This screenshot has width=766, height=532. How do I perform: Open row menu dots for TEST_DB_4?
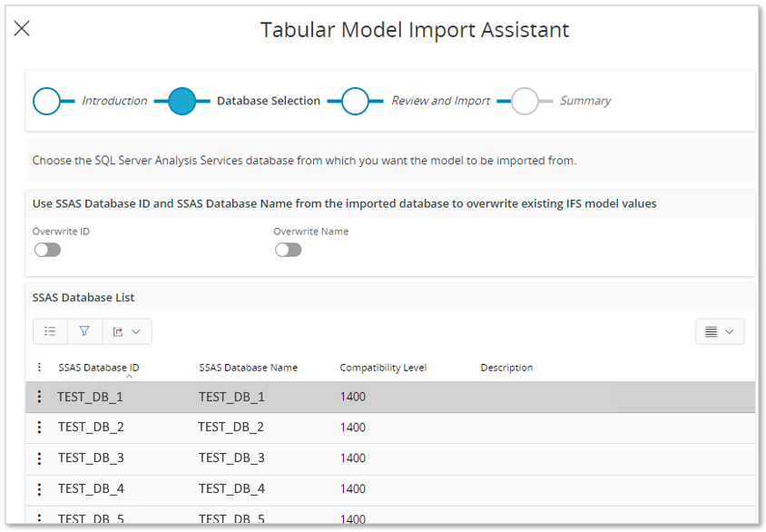39,489
